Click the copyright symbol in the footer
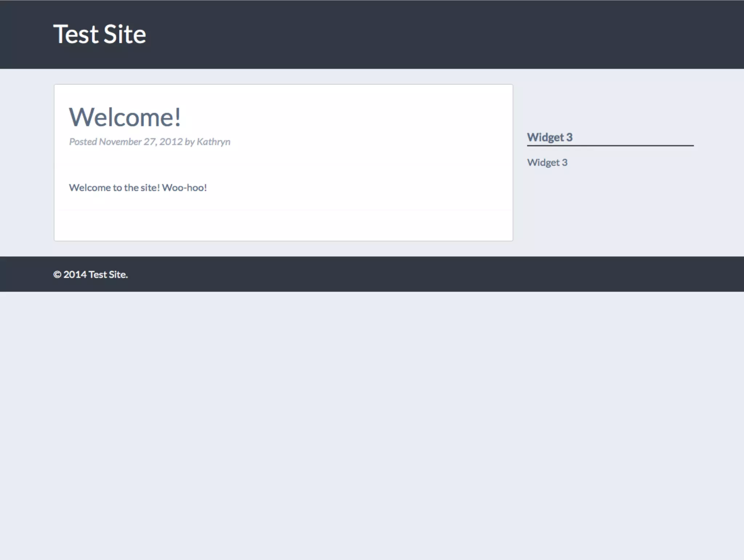This screenshot has width=744, height=560. [x=57, y=275]
